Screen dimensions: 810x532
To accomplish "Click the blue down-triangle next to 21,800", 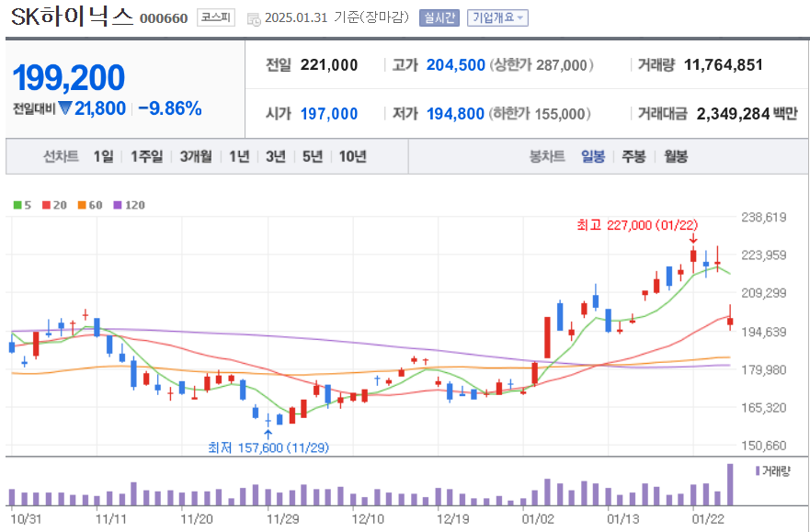I will 64,108.
